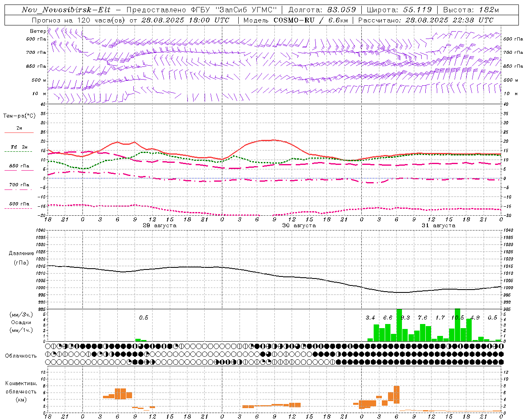Click the Давление pressure panel label

click(21, 253)
